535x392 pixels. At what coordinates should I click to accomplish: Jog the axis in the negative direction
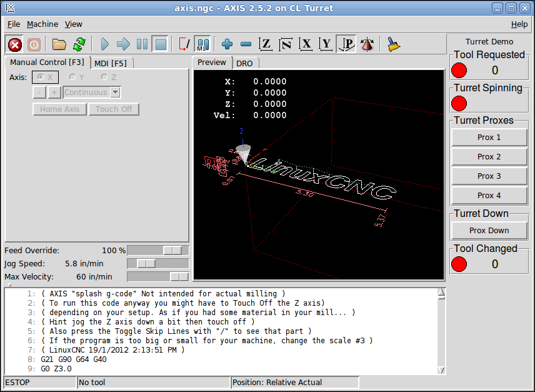pos(39,92)
